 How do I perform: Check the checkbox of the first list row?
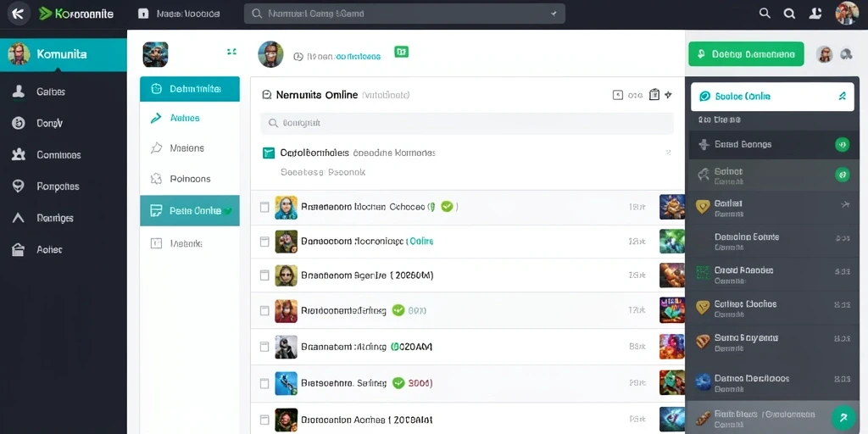[x=264, y=207]
